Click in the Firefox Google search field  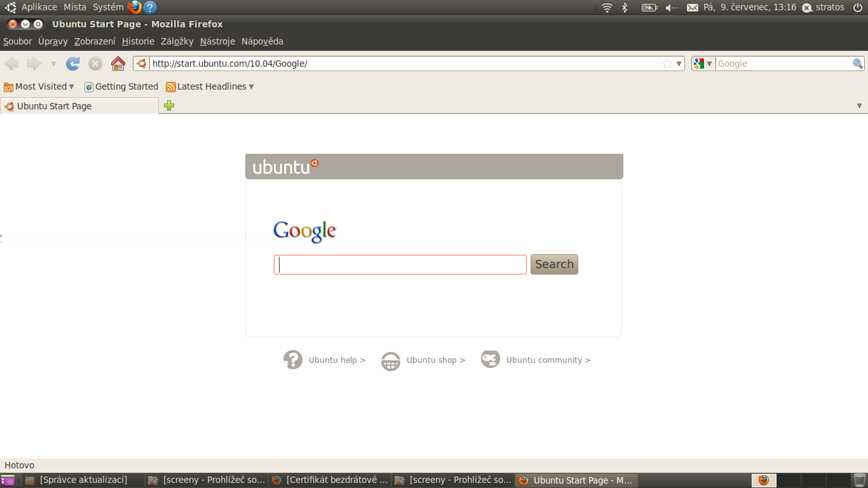pos(784,64)
